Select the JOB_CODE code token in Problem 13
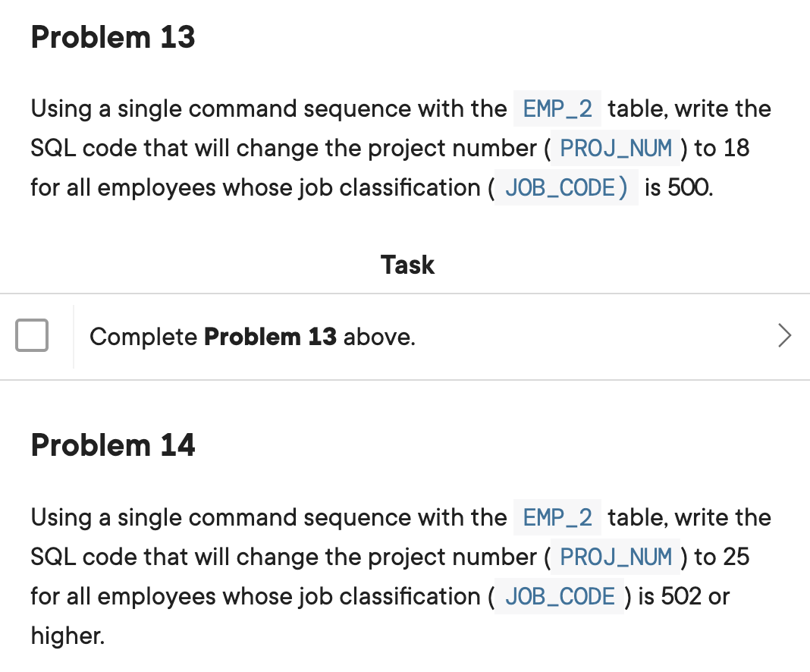The image size is (810, 672). 565,187
